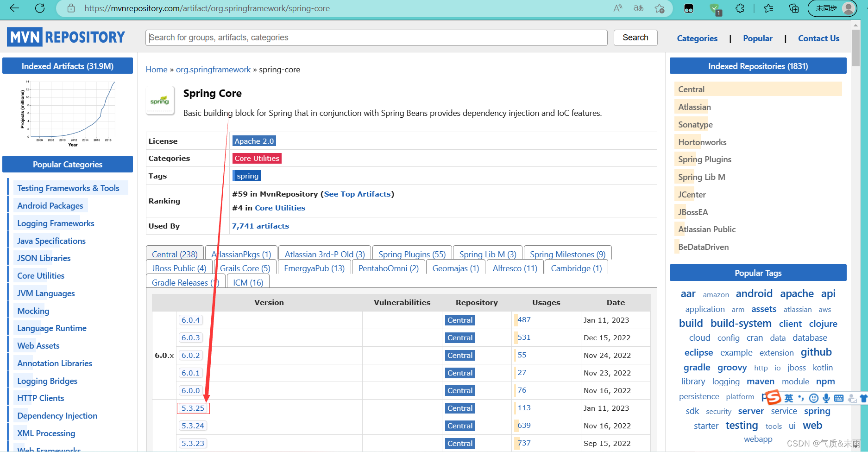This screenshot has height=452, width=868.
Task: Click the browser back arrow
Action: point(14,8)
